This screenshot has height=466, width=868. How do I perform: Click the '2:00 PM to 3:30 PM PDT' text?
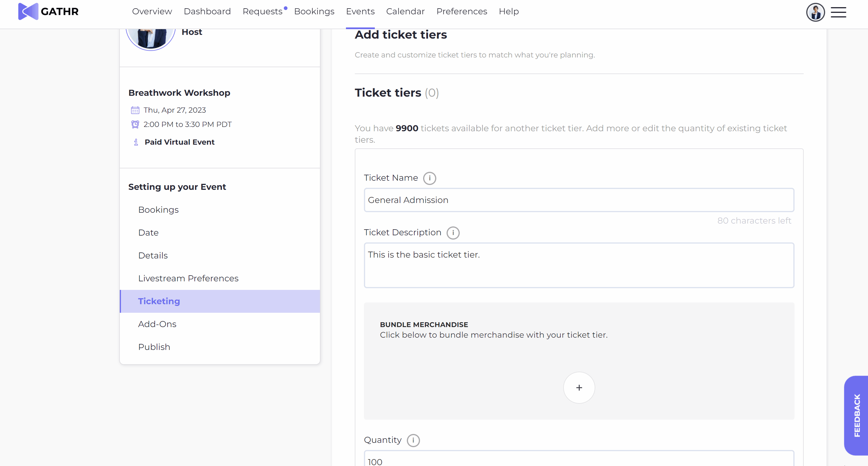pyautogui.click(x=188, y=124)
